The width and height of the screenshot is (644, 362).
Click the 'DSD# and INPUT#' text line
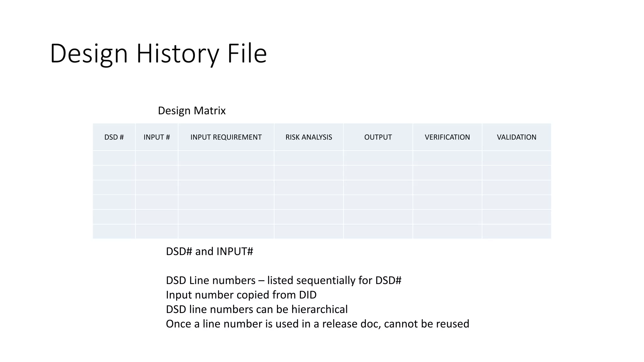click(209, 251)
